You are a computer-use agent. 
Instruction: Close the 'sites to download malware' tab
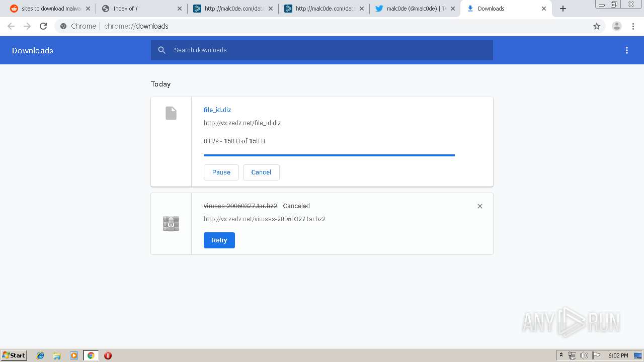pos(88,9)
